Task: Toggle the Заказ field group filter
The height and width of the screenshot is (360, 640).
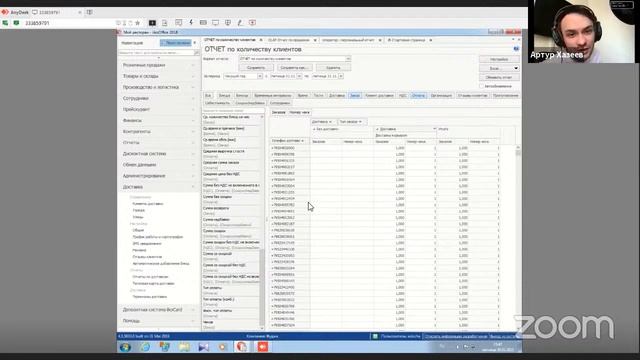Action: pyautogui.click(x=355, y=96)
